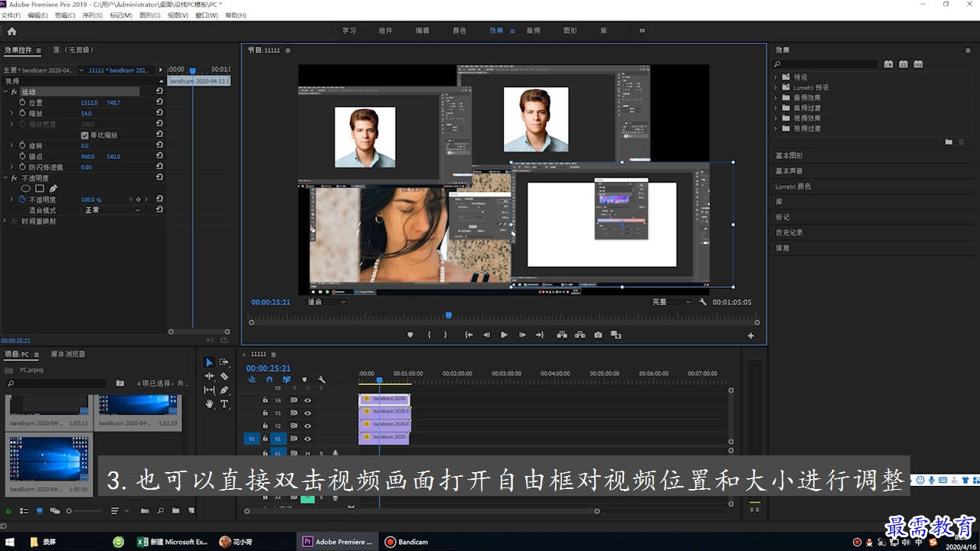Expand the 时间重映射 effect
The image size is (980, 551).
point(5,221)
